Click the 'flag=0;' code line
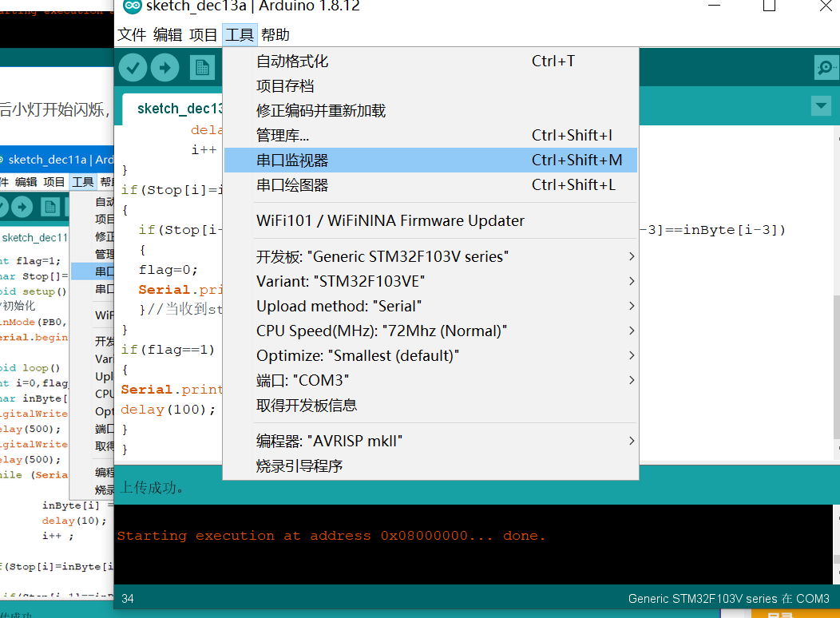This screenshot has height=618, width=840. pyautogui.click(x=168, y=270)
